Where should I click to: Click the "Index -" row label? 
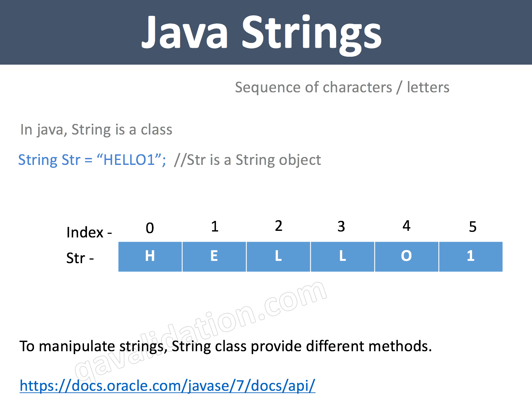pyautogui.click(x=89, y=232)
